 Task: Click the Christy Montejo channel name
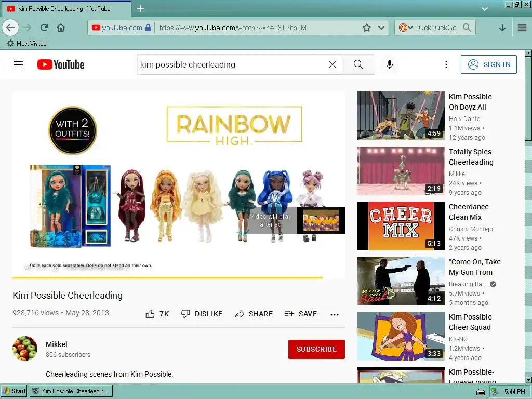tap(471, 229)
